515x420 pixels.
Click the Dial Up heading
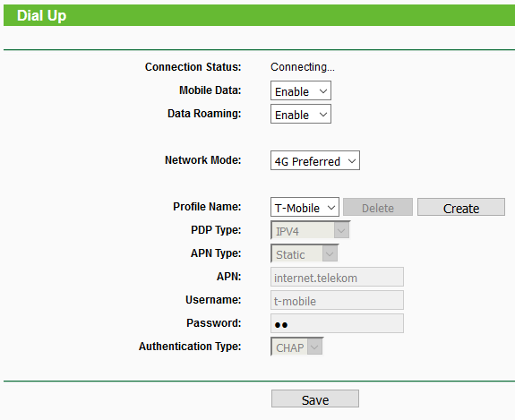(42, 15)
